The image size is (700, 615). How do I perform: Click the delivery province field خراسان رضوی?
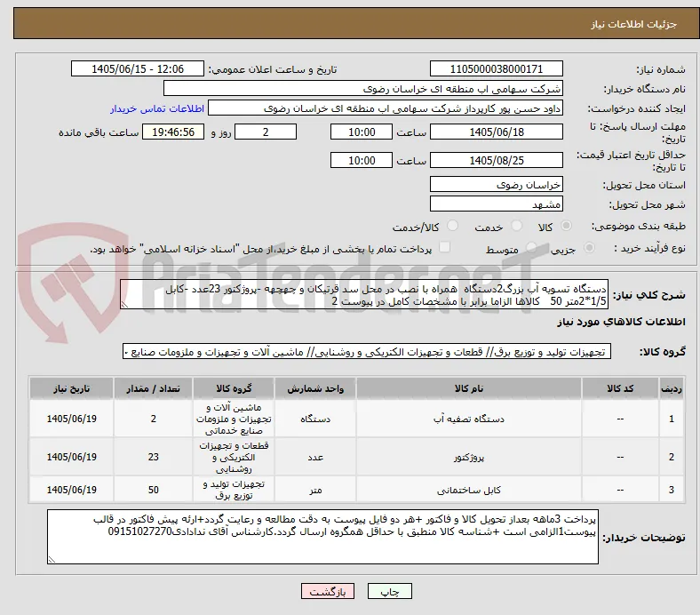point(496,185)
